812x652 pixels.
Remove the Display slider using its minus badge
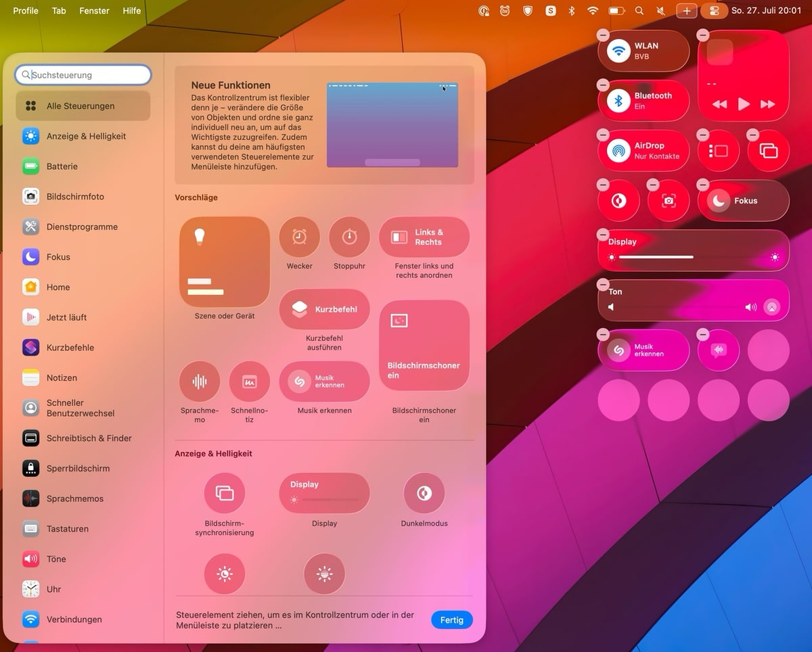602,235
